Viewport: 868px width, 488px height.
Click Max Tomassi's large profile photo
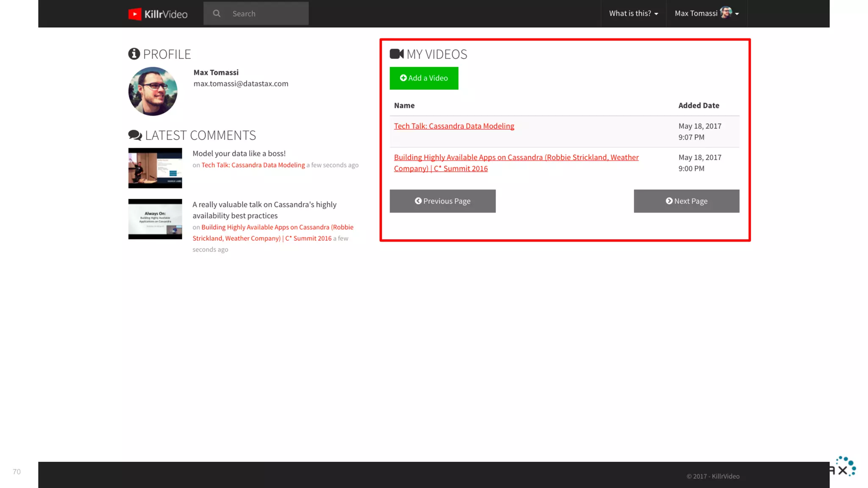pyautogui.click(x=153, y=91)
